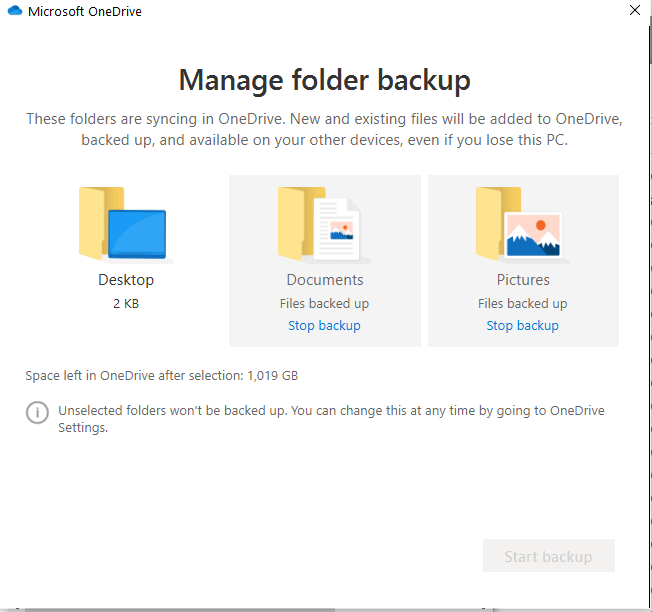The image size is (652, 612).
Task: Click the Manage folder backup heading
Action: click(324, 80)
